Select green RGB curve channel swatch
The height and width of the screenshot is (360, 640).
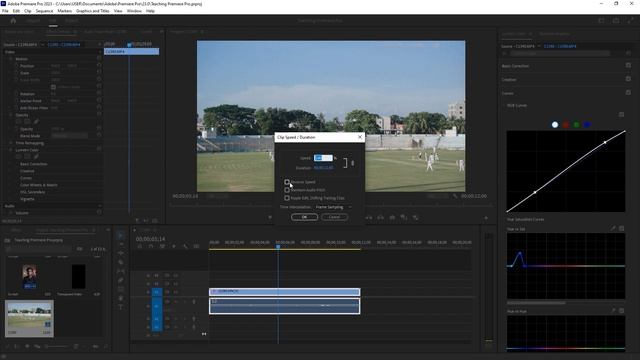click(576, 125)
